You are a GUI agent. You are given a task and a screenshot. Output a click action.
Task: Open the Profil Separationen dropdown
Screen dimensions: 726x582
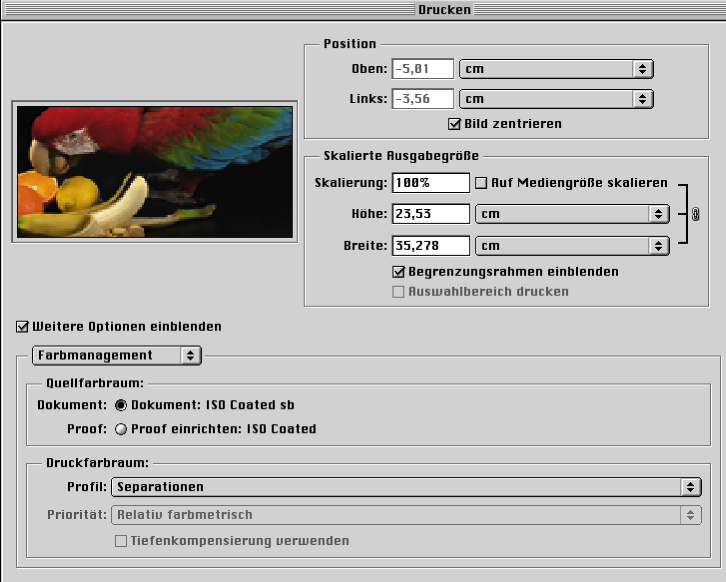click(x=407, y=487)
